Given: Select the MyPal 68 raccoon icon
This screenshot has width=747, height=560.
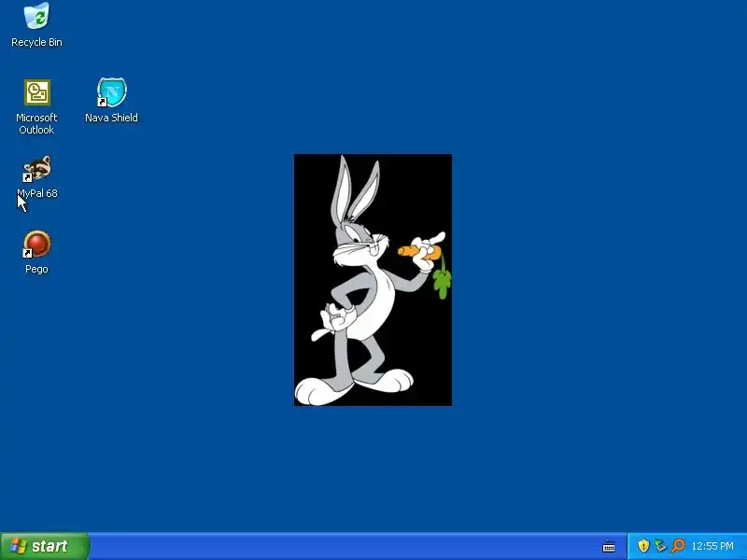Looking at the screenshot, I should [x=36, y=168].
